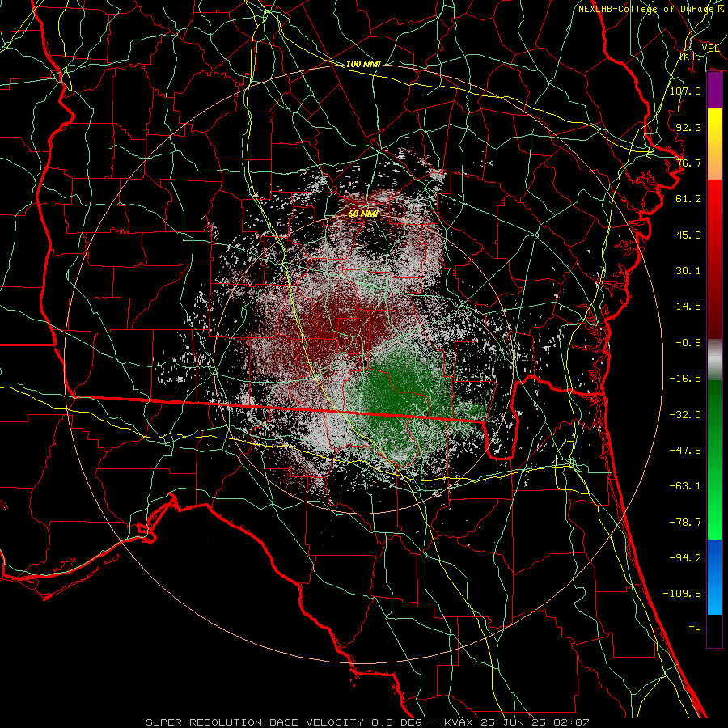This screenshot has height=728, width=728.
Task: Select the 92.3 legend value
Action: pyautogui.click(x=688, y=127)
